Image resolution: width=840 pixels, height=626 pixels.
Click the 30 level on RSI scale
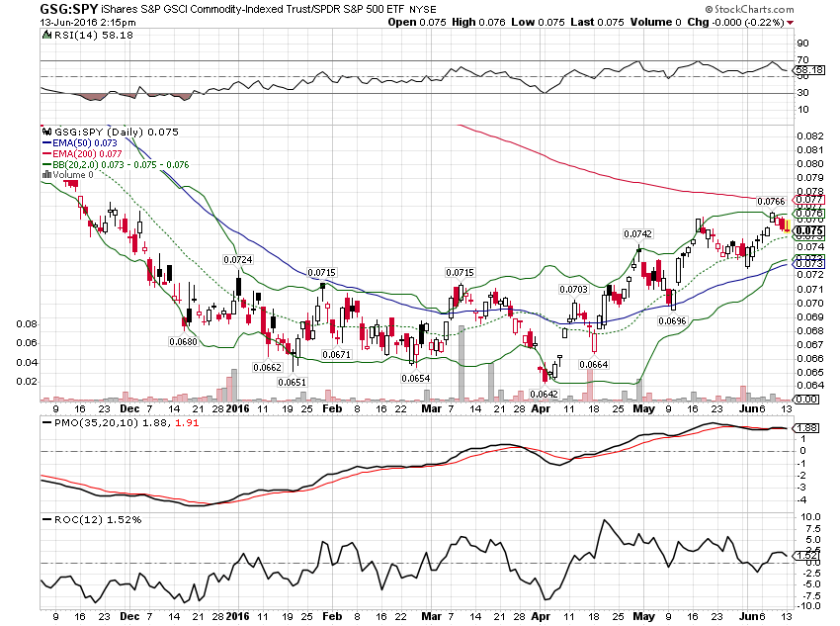[x=803, y=93]
